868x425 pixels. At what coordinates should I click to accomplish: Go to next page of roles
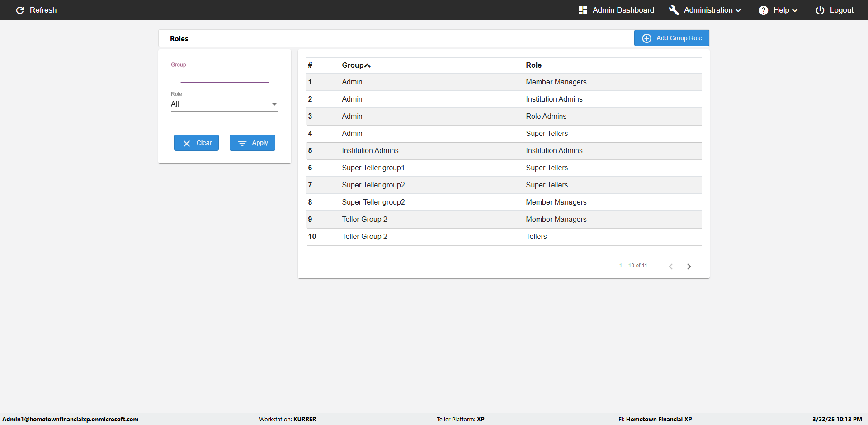[689, 266]
